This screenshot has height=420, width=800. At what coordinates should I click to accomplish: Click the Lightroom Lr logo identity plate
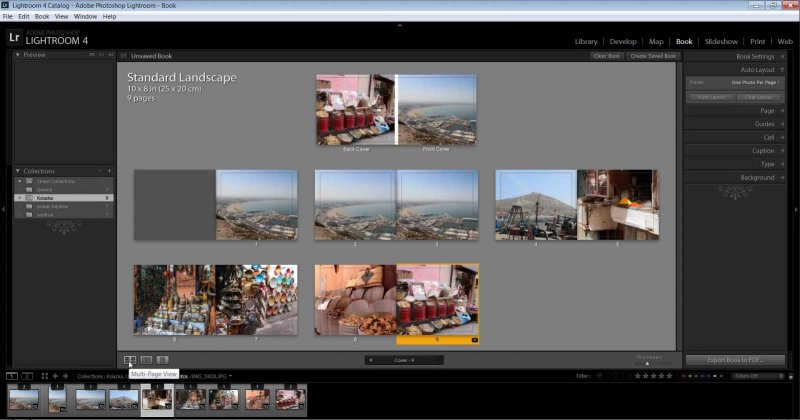coord(14,37)
